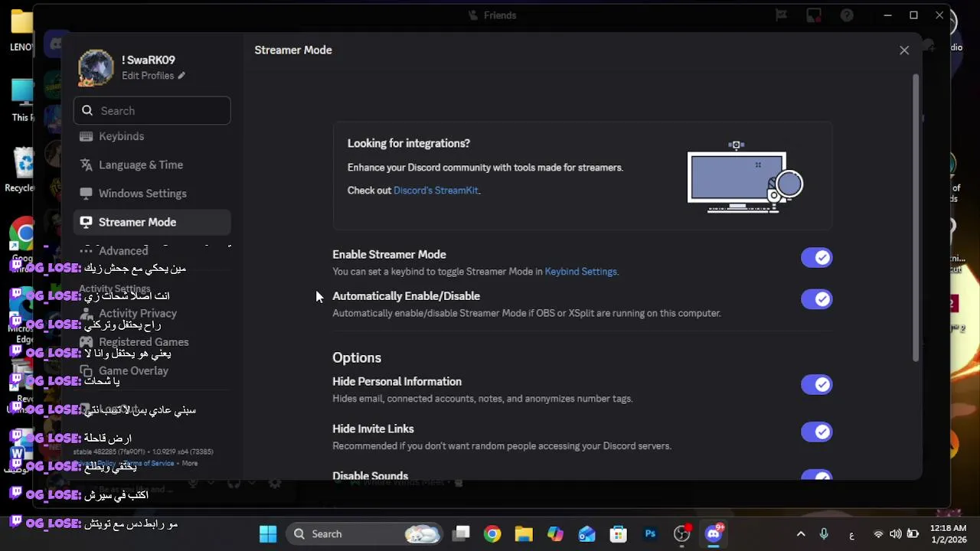Click the Arabic input language indicator
This screenshot has height=551, width=980.
[x=852, y=534]
